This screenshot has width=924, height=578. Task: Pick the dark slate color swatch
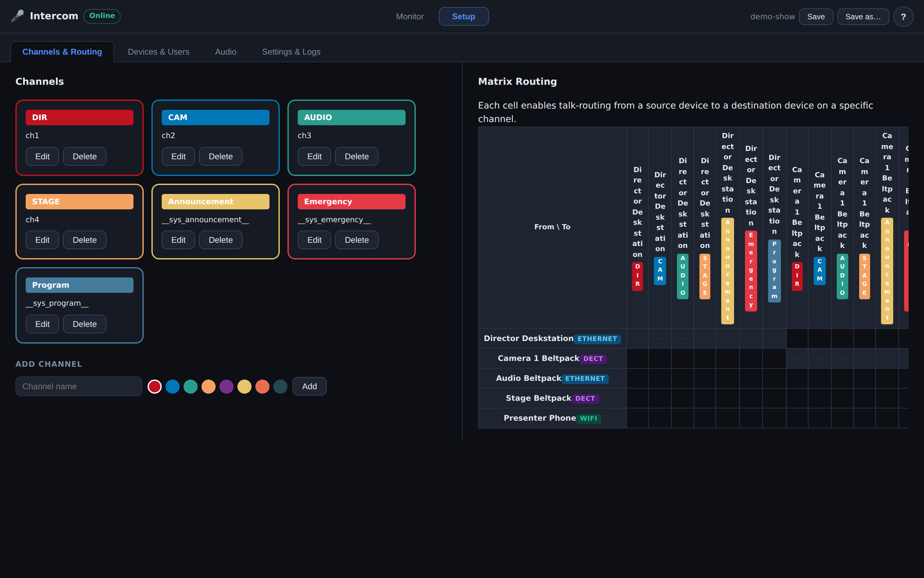point(280,387)
